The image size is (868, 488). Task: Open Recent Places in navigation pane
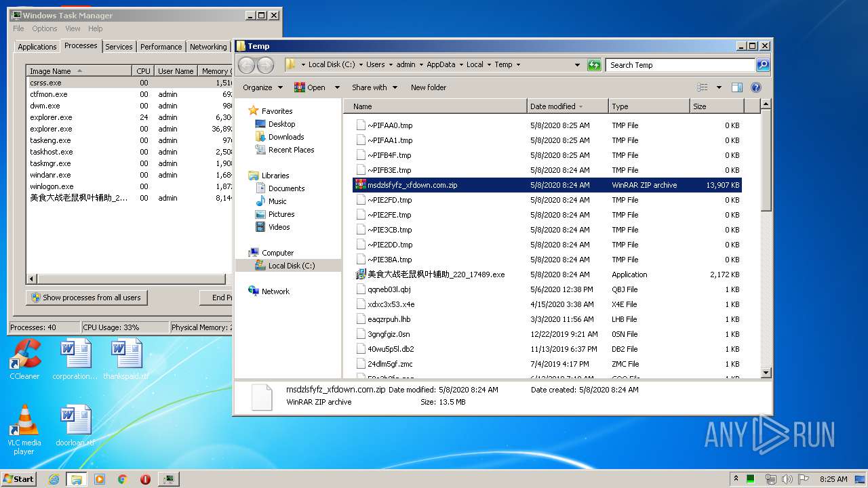pyautogui.click(x=291, y=150)
